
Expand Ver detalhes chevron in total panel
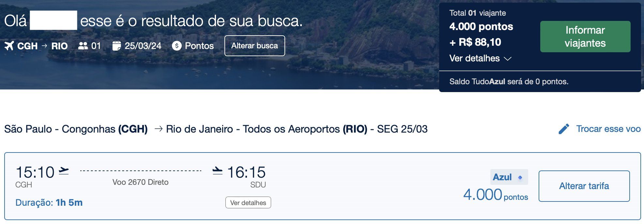(507, 59)
